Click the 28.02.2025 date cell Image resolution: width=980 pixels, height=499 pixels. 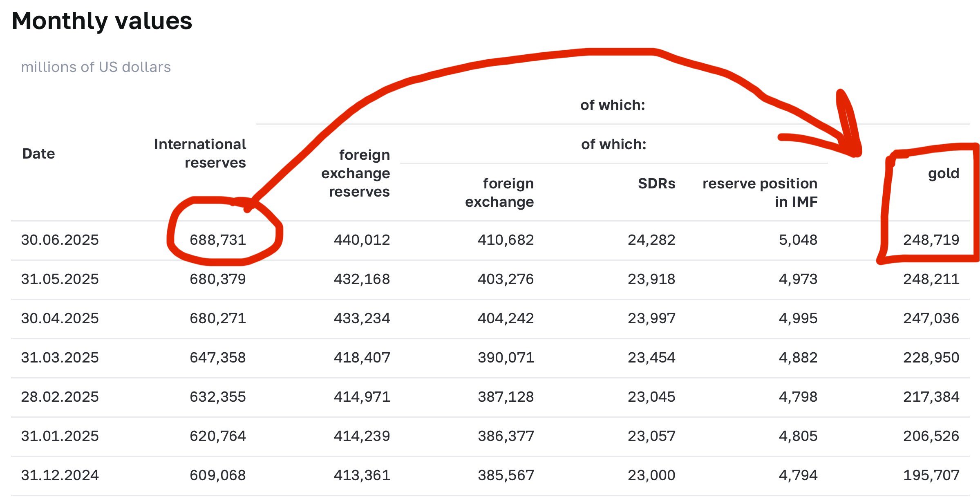tap(60, 397)
